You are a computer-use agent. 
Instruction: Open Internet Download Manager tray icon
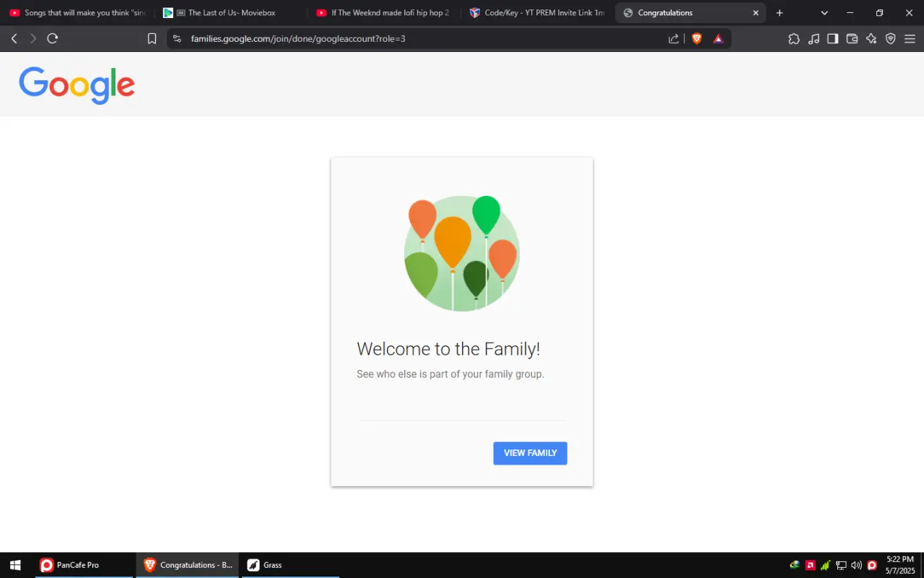coord(795,565)
